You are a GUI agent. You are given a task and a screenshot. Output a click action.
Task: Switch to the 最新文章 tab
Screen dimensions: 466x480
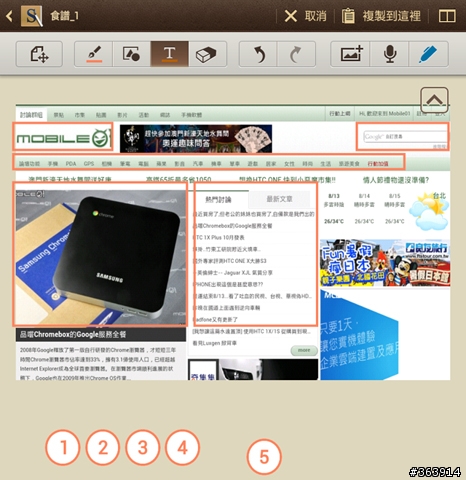pos(279,199)
